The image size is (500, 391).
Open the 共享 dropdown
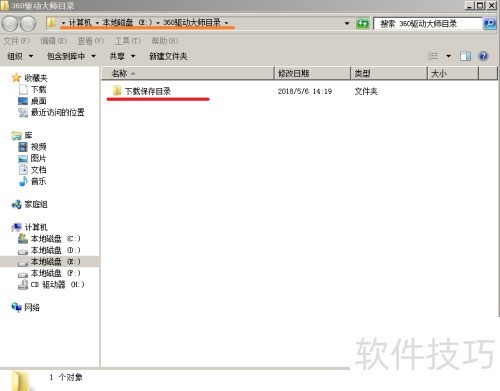point(122,56)
